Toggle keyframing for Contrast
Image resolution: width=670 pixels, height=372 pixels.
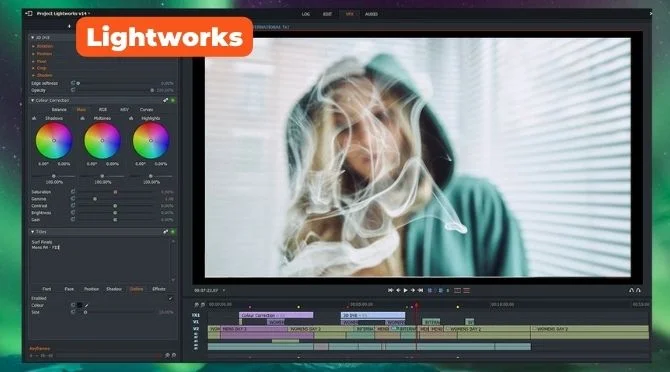click(x=73, y=206)
